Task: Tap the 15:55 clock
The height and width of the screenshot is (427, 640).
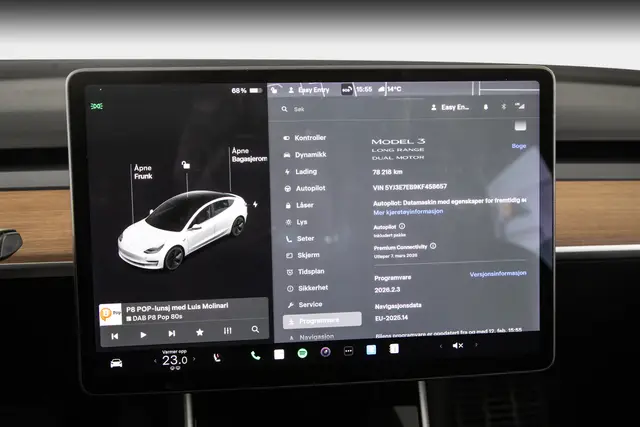Action: (364, 89)
